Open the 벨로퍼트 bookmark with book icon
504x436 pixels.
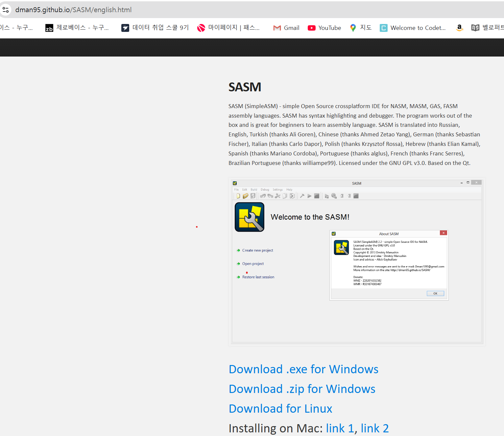tap(488, 28)
